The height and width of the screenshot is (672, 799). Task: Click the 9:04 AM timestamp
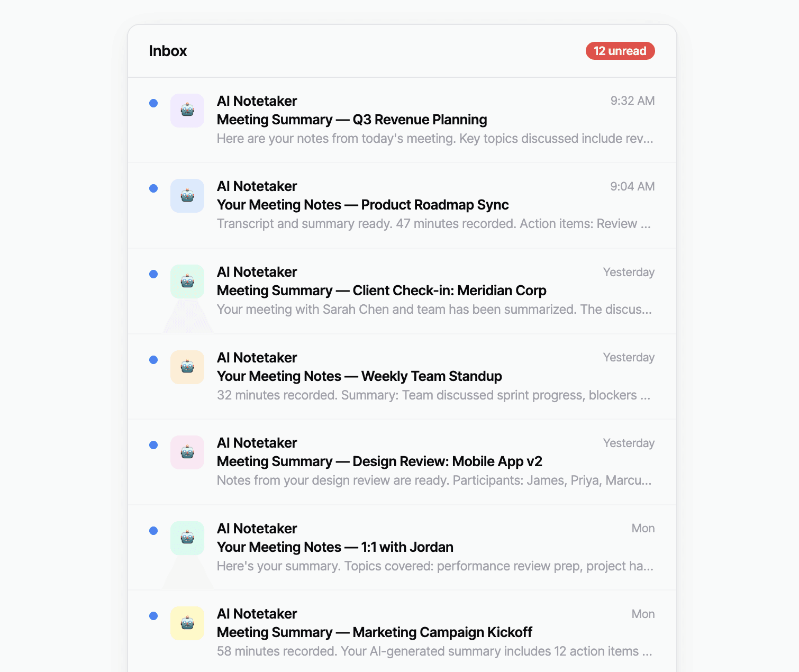(632, 186)
